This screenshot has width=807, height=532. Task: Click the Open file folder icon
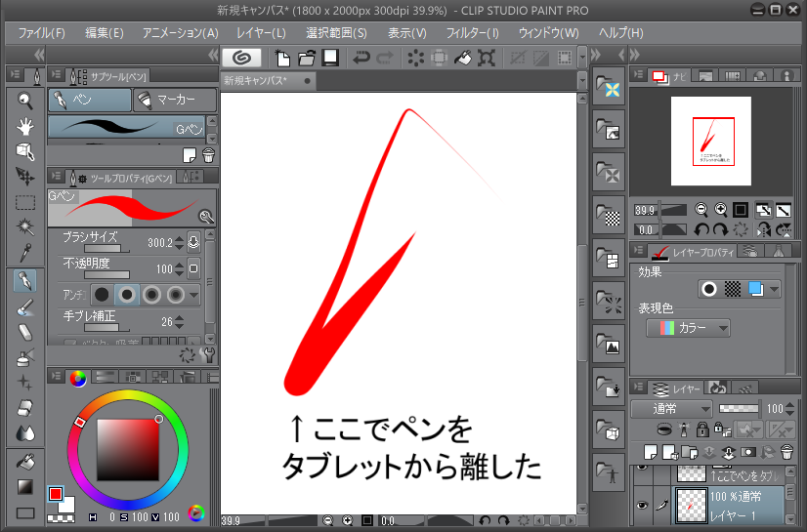click(x=307, y=59)
